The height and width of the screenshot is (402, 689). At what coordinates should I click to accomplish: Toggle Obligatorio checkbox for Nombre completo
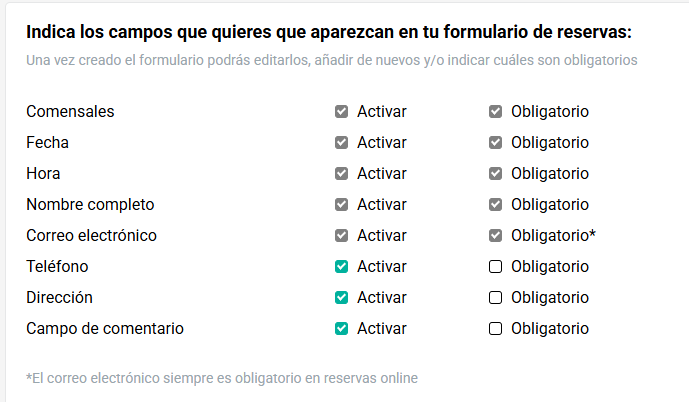[x=495, y=205]
